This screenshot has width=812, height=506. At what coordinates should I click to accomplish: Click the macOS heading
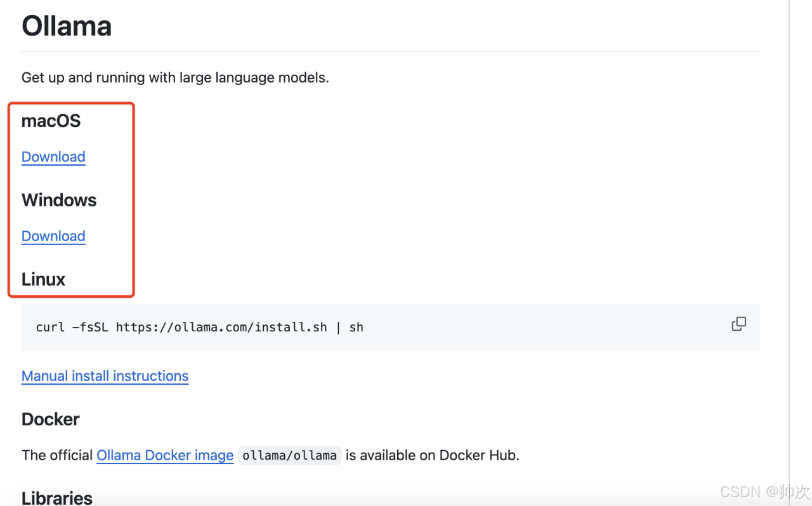click(x=51, y=121)
